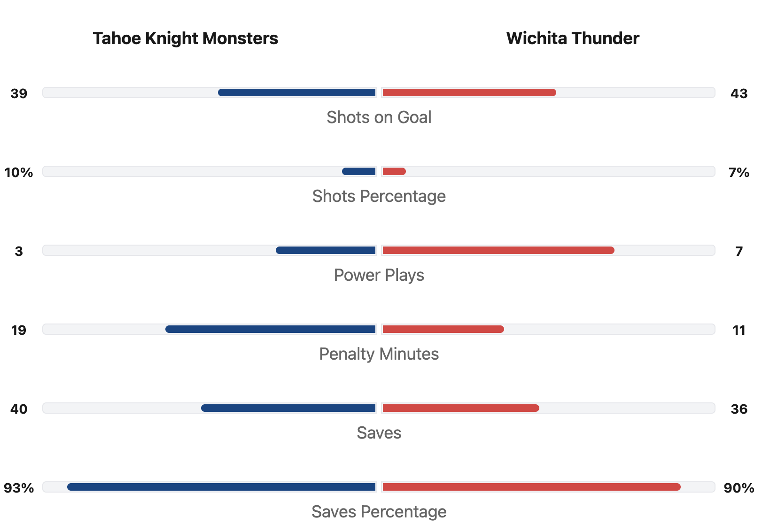Image resolution: width=762 pixels, height=532 pixels.
Task: Click the blue Shots on Goal bar
Action: (x=297, y=93)
